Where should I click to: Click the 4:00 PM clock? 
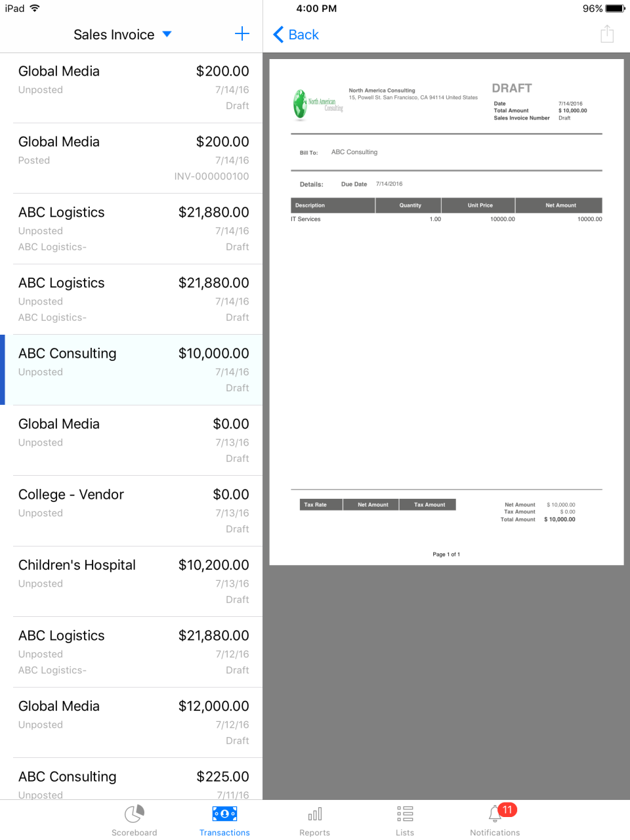[x=316, y=9]
